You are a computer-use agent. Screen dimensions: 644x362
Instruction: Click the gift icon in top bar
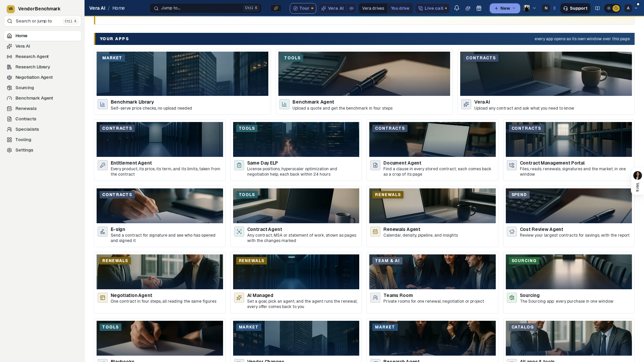[x=479, y=8]
